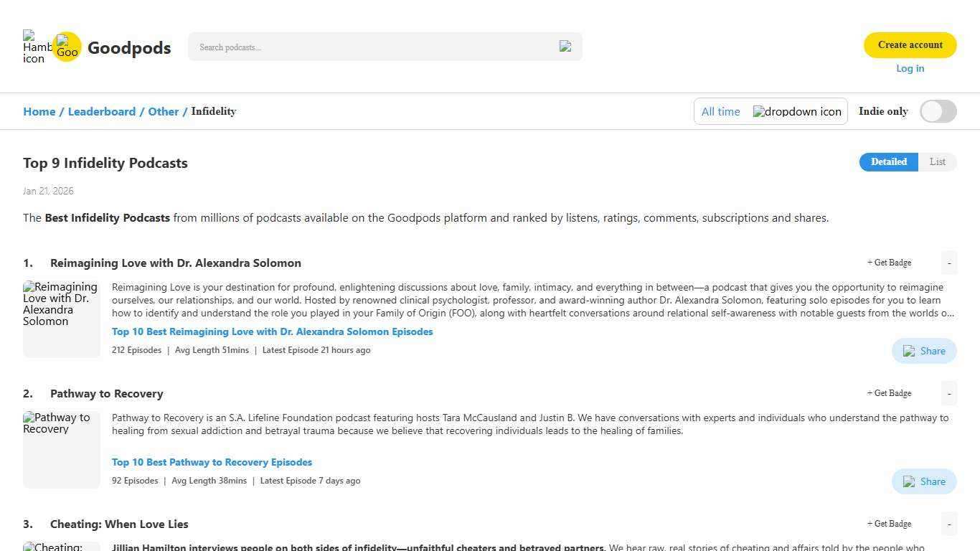Toggle the Indie only switch
Viewport: 980px width, 551px height.
click(938, 111)
